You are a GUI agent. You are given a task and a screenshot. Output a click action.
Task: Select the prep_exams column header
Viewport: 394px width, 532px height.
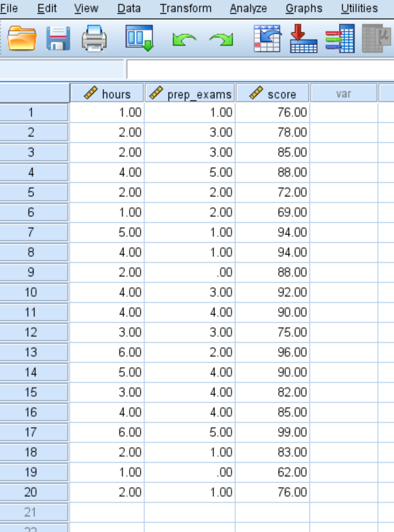(x=190, y=93)
